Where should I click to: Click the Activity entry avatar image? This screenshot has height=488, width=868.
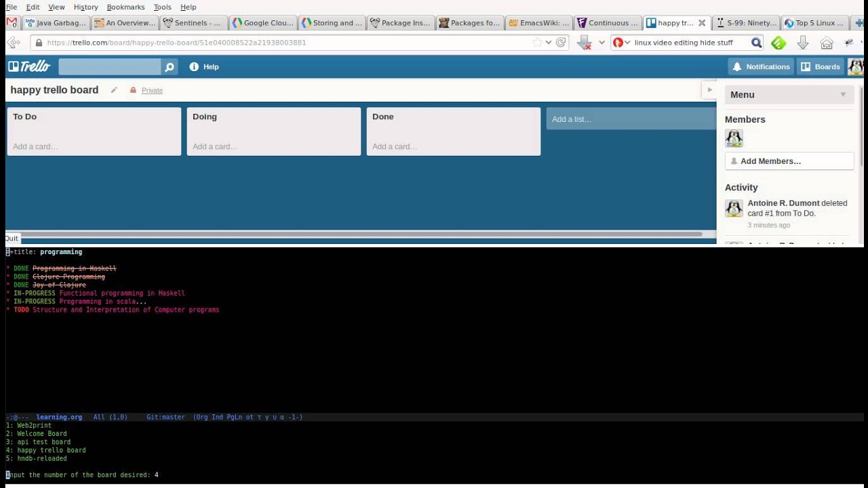click(734, 208)
